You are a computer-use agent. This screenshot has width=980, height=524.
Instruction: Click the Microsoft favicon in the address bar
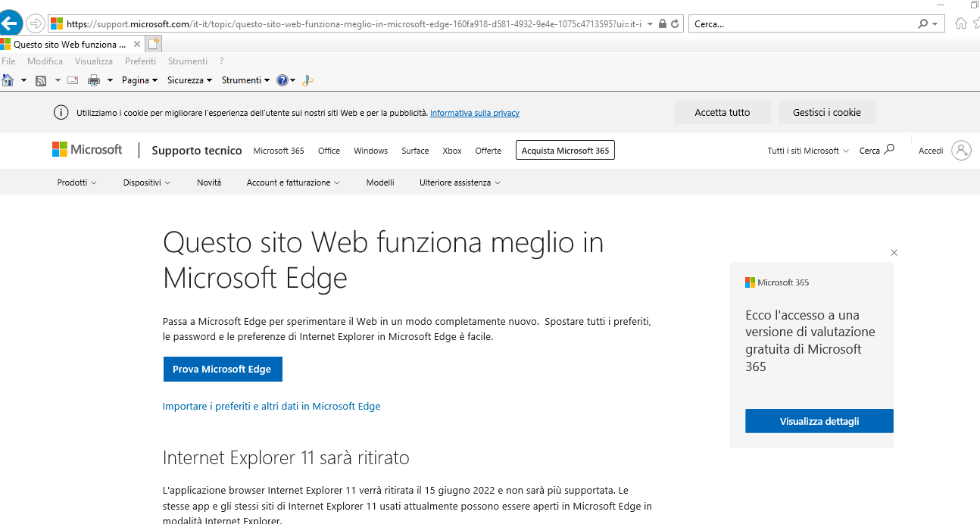(57, 23)
